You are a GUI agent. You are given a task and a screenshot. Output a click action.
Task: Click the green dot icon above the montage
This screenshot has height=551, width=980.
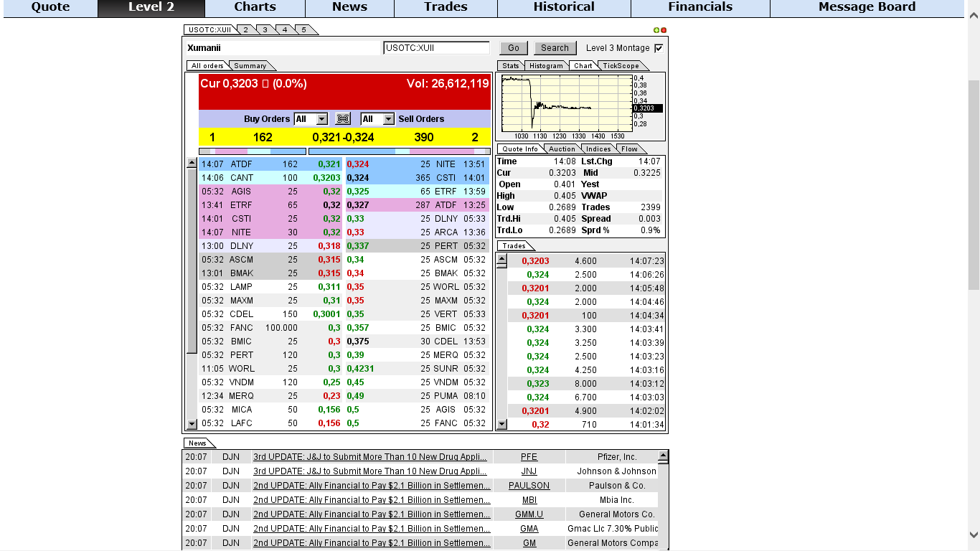[x=656, y=30]
